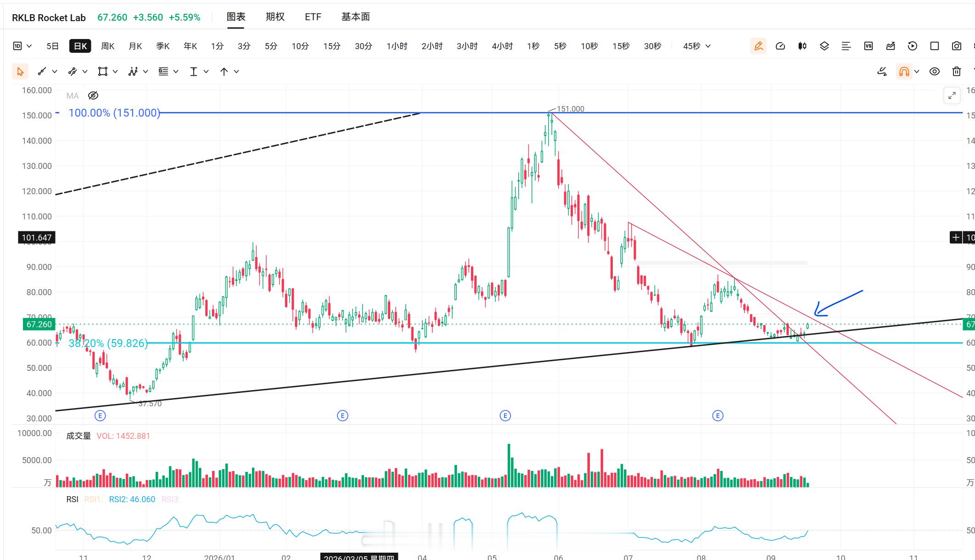
Task: Toggle the magnet snap mode
Action: tap(904, 72)
